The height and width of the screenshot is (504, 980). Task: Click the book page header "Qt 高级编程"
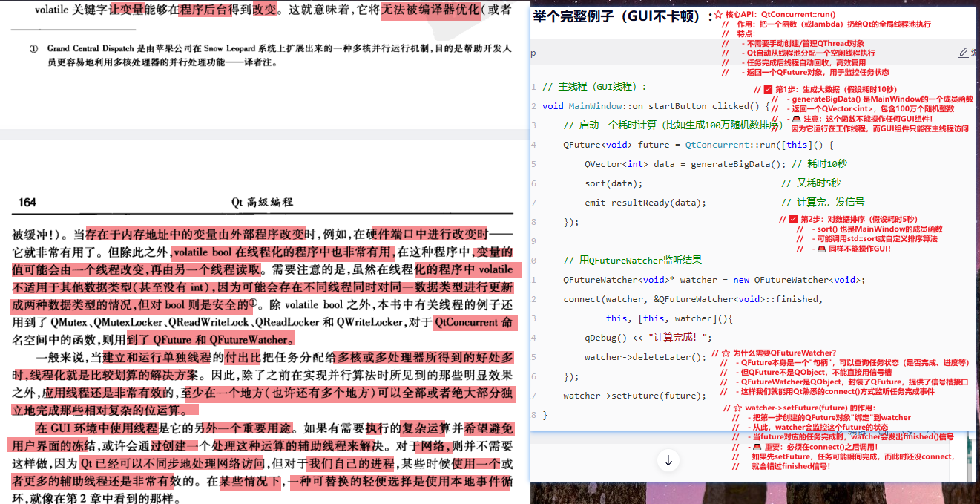pos(262,202)
